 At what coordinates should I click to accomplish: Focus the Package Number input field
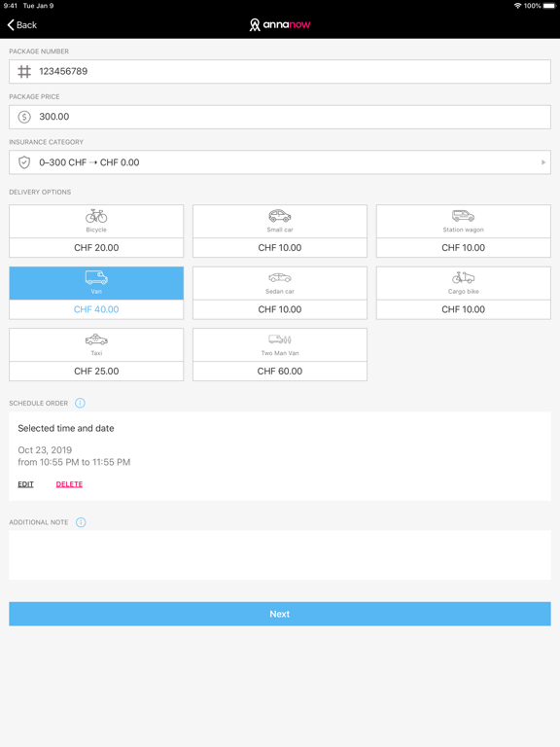[280, 71]
